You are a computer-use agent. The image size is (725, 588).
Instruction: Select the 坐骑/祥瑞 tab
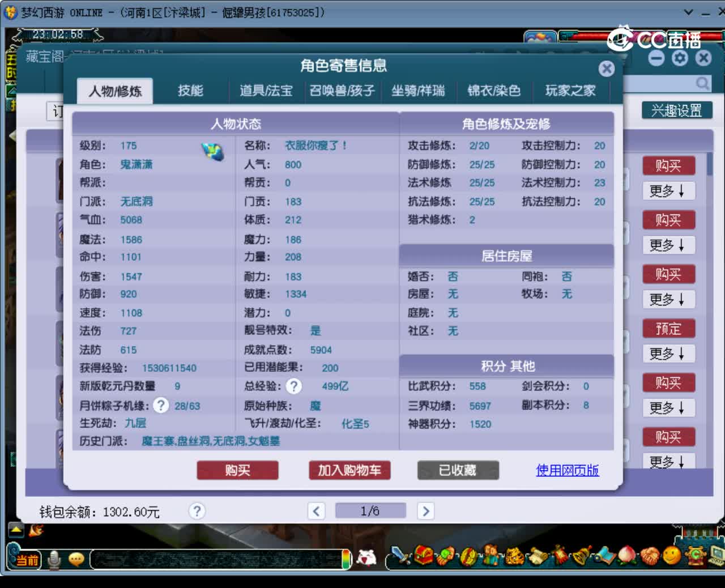(418, 91)
